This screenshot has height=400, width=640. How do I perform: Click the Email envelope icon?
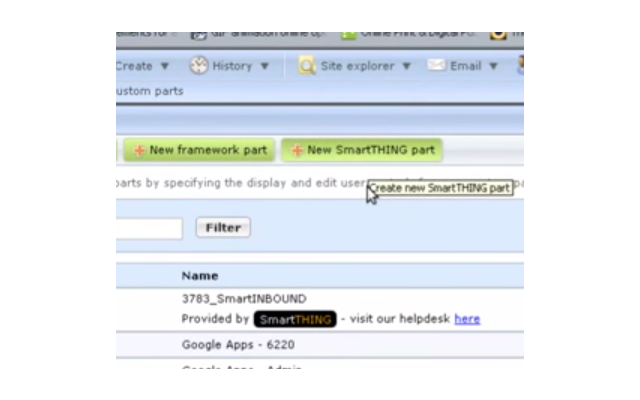click(x=436, y=65)
